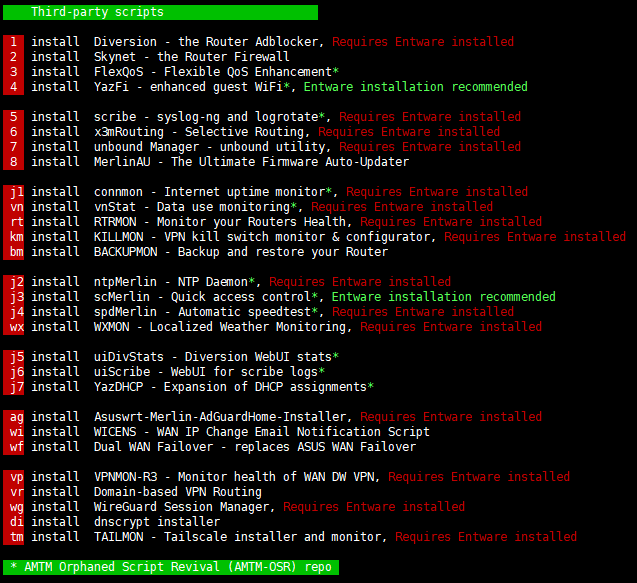Viewport: 637px width, 583px height.
Task: Select WICENS WAN IP Change Email Notification Script
Action: click(x=261, y=432)
